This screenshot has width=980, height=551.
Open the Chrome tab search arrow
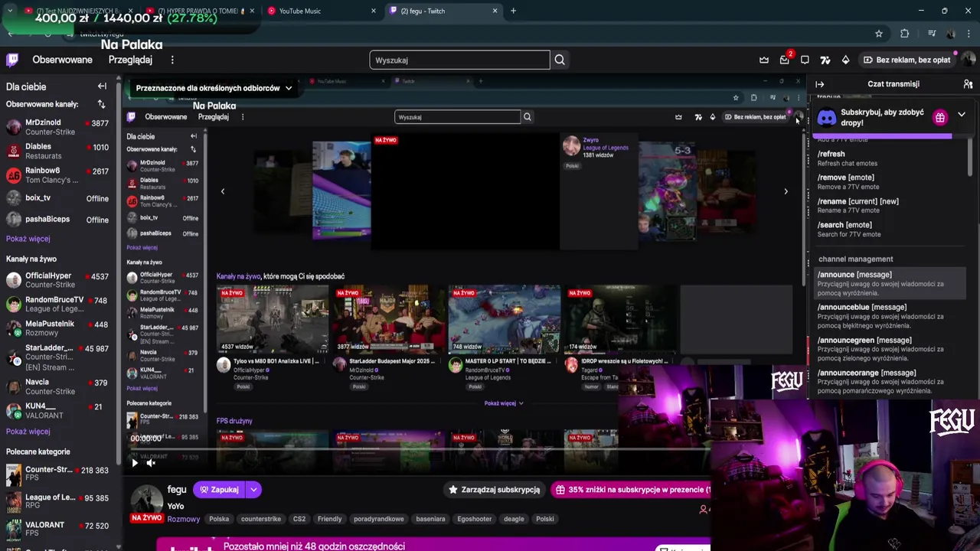(10, 11)
